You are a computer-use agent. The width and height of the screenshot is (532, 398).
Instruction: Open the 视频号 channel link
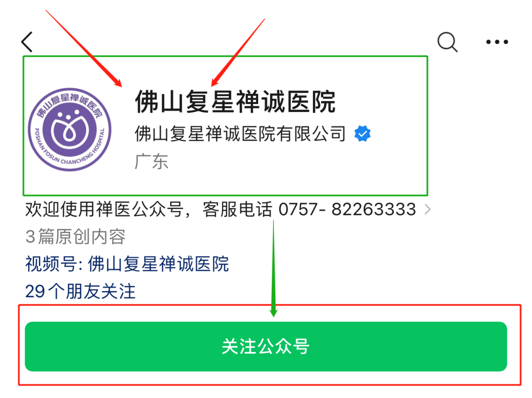point(127,264)
